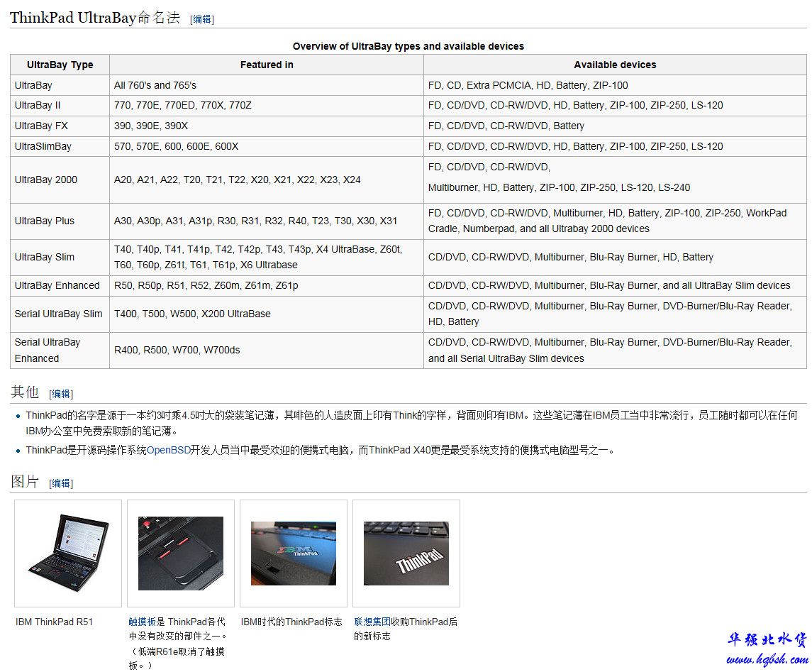Image resolution: width=812 pixels, height=672 pixels.
Task: Select the cell starting 'A30, A30p, A31'
Action: click(267, 221)
